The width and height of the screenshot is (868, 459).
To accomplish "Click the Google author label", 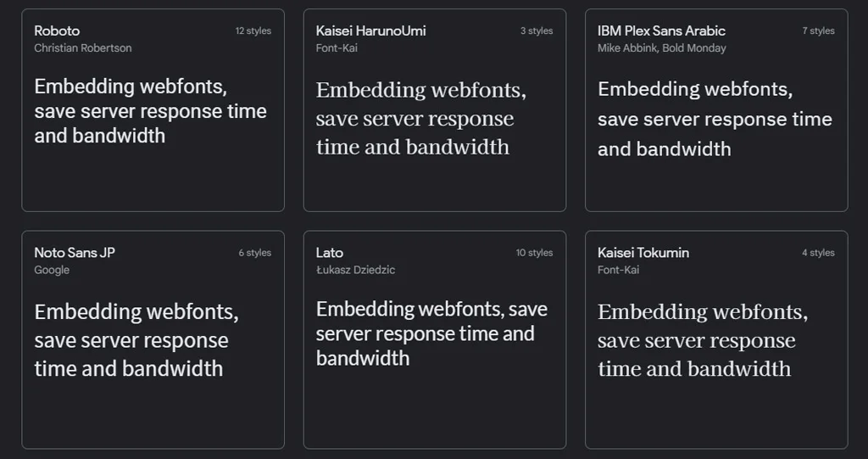I will point(52,270).
